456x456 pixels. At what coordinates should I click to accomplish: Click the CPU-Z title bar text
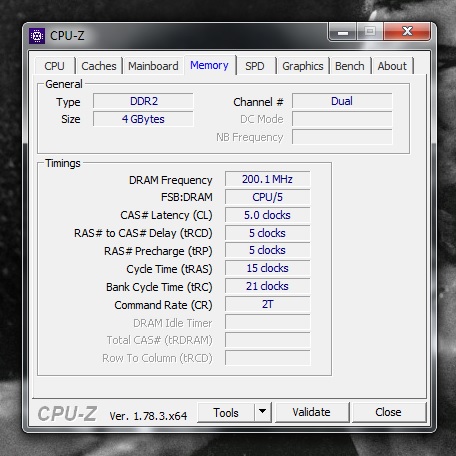(67, 36)
